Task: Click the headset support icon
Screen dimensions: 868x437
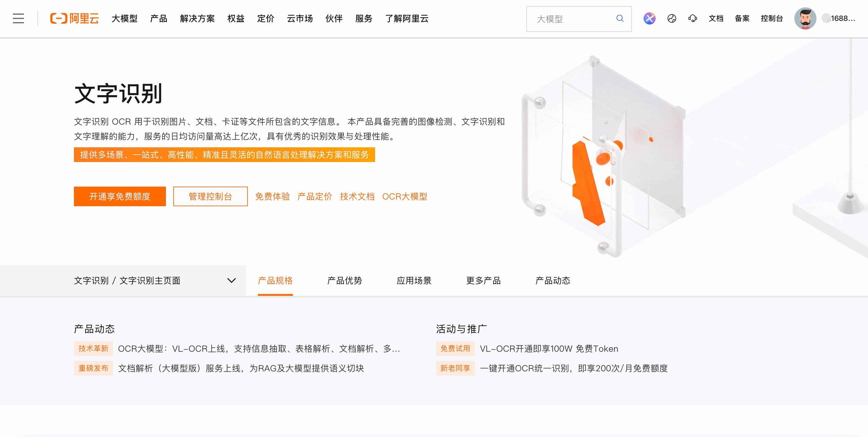Action: [693, 18]
